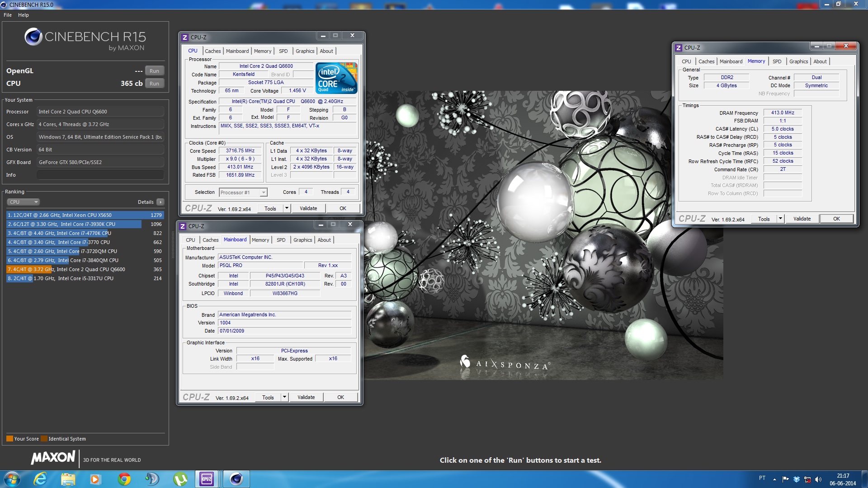Click the Show Desktop strip on taskbar
The image size is (868, 488).
click(864, 479)
